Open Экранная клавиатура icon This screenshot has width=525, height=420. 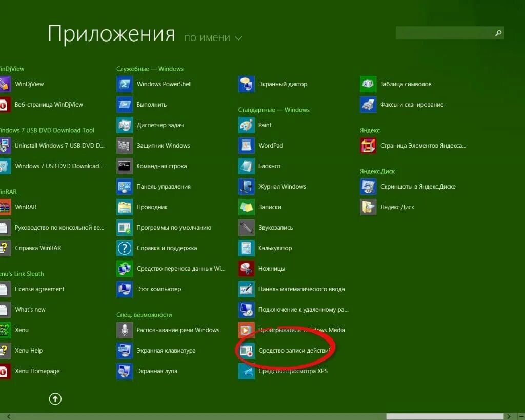125,351
